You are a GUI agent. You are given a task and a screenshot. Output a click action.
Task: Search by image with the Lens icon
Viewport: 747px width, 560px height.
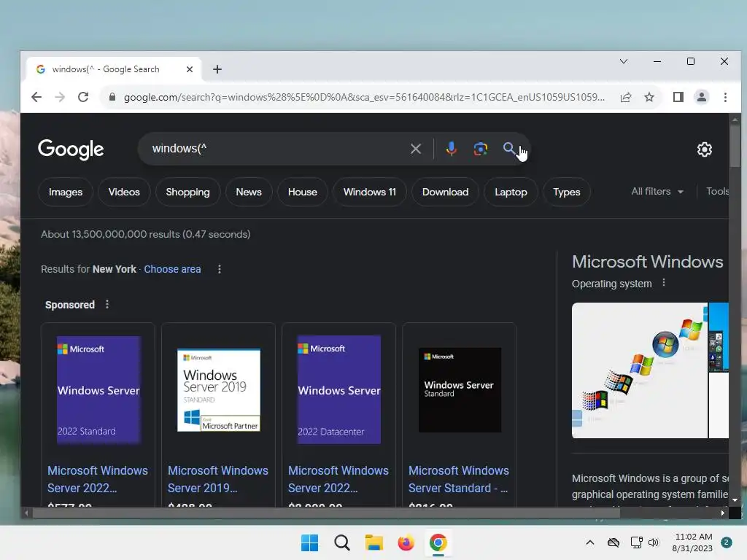(480, 149)
